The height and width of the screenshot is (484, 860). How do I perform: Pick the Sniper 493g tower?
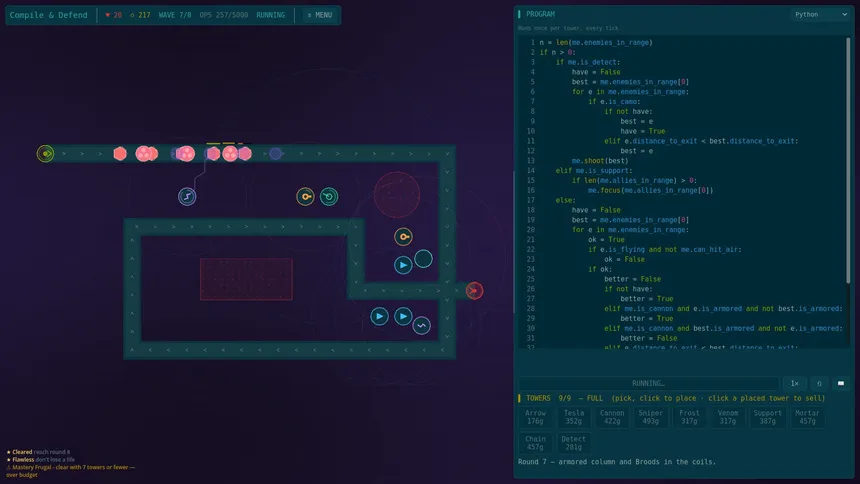[x=650, y=417]
